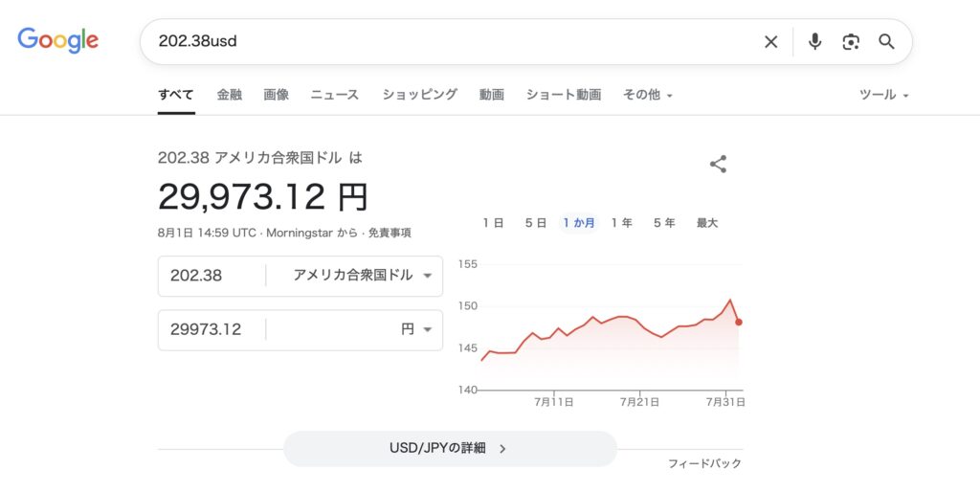Clear the search box with X icon

[x=770, y=42]
